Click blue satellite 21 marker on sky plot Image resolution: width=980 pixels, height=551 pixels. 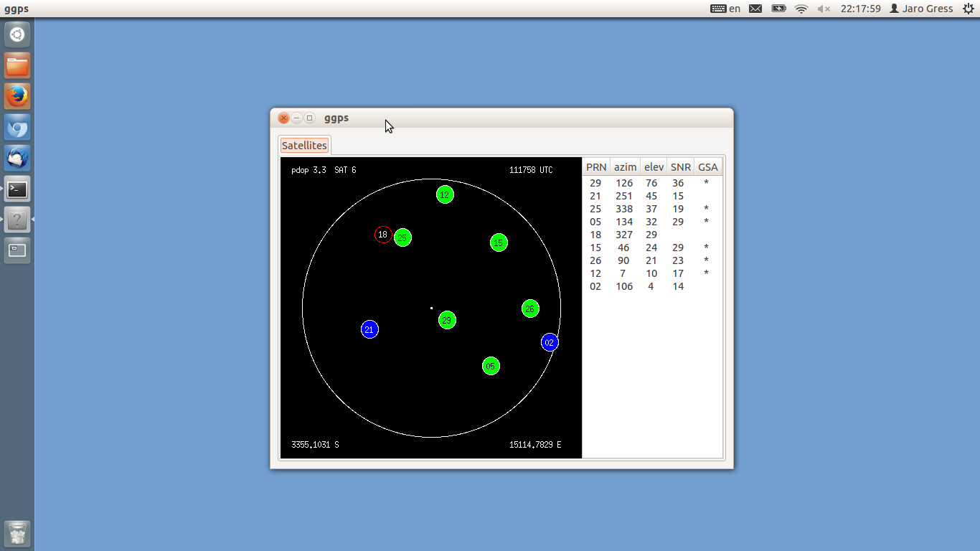tap(369, 329)
